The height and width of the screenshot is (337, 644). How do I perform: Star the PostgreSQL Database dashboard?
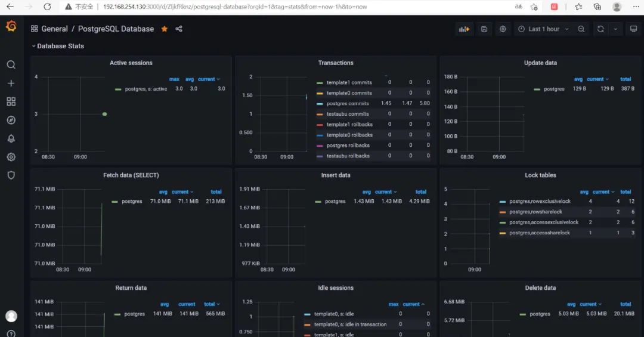(165, 29)
